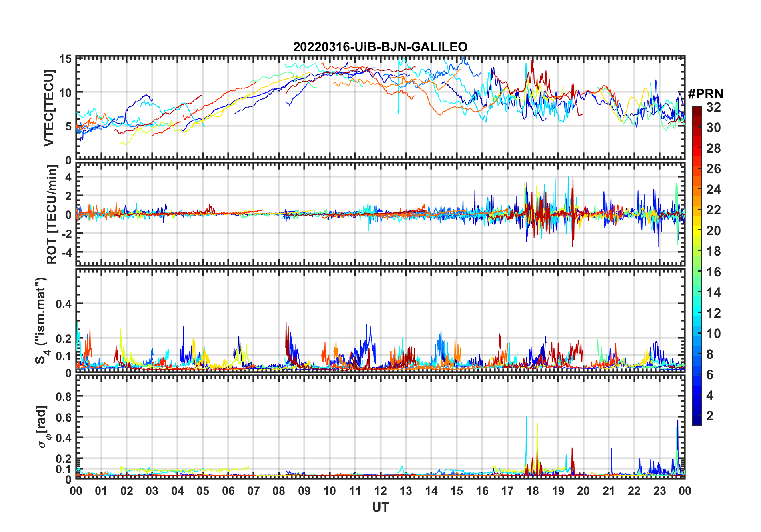
Task: Click the 5 tick on VTEC axis
Action: click(x=68, y=126)
